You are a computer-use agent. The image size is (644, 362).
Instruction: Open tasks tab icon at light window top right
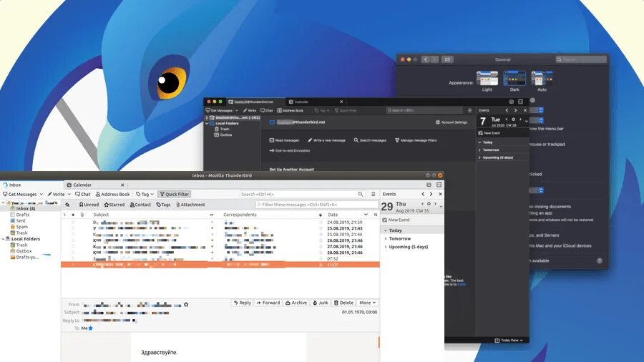click(439, 185)
